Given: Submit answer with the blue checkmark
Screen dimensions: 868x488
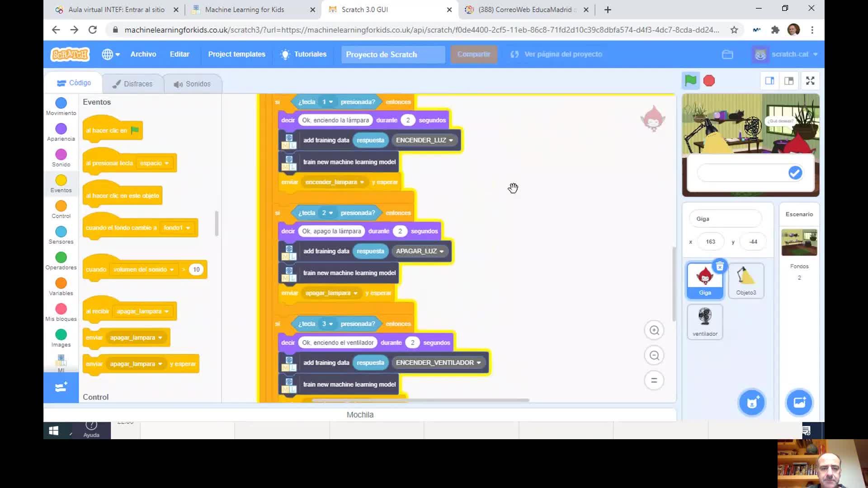Looking at the screenshot, I should tap(795, 173).
